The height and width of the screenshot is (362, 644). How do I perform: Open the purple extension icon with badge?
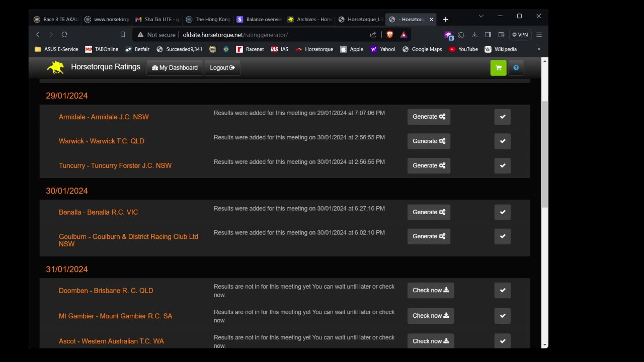tap(448, 35)
